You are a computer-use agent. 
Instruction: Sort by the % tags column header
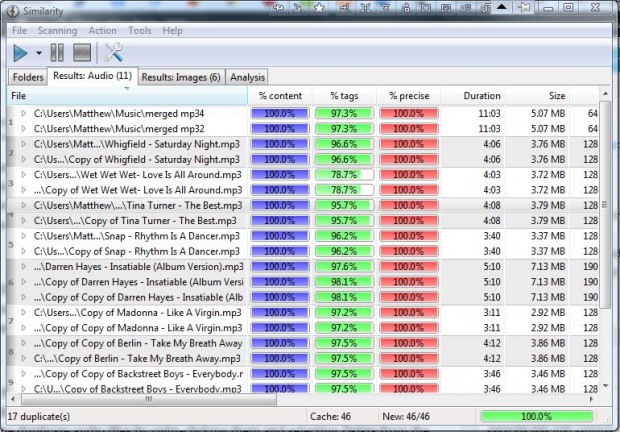[344, 96]
